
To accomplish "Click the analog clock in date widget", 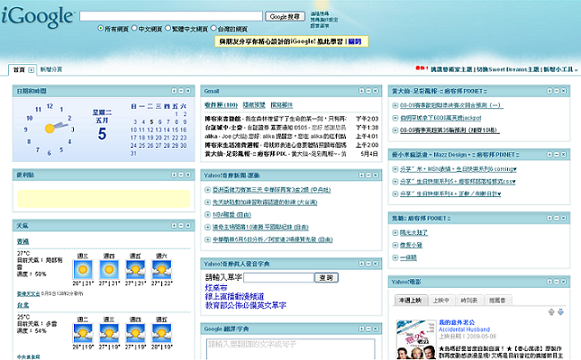I will click(50, 129).
